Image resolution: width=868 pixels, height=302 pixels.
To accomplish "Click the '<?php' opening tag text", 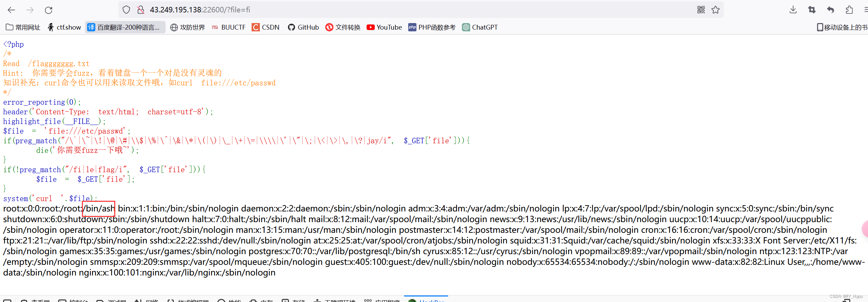I will 13,44.
